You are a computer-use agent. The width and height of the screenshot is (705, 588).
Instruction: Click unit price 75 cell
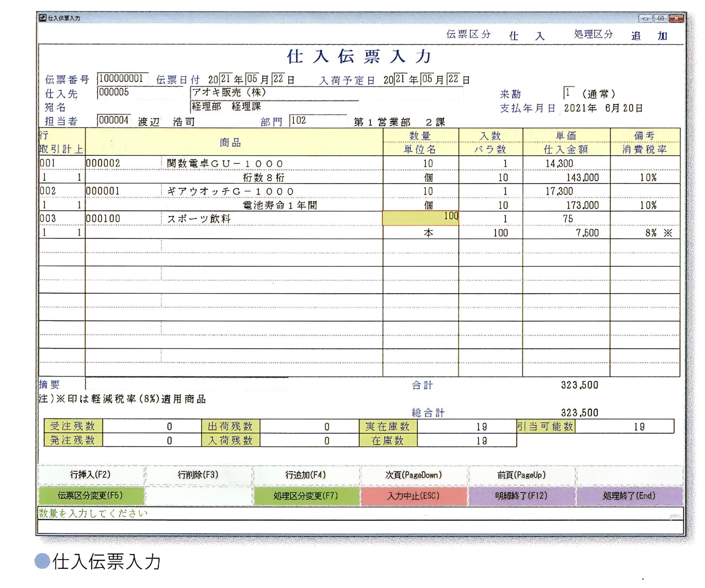pos(566,219)
